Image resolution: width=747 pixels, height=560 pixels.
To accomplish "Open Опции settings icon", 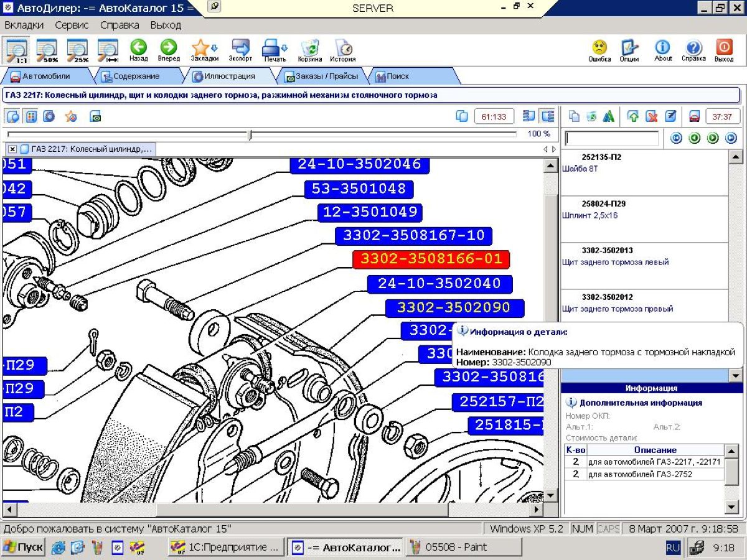I will (629, 50).
